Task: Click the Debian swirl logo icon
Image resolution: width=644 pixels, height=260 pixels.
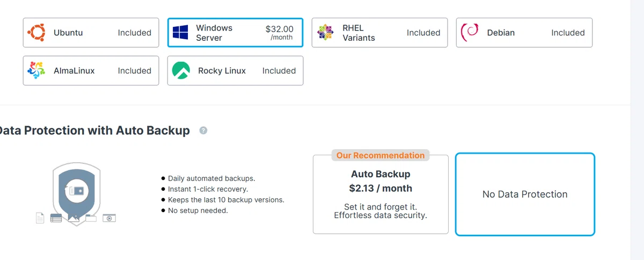Action: tap(470, 33)
